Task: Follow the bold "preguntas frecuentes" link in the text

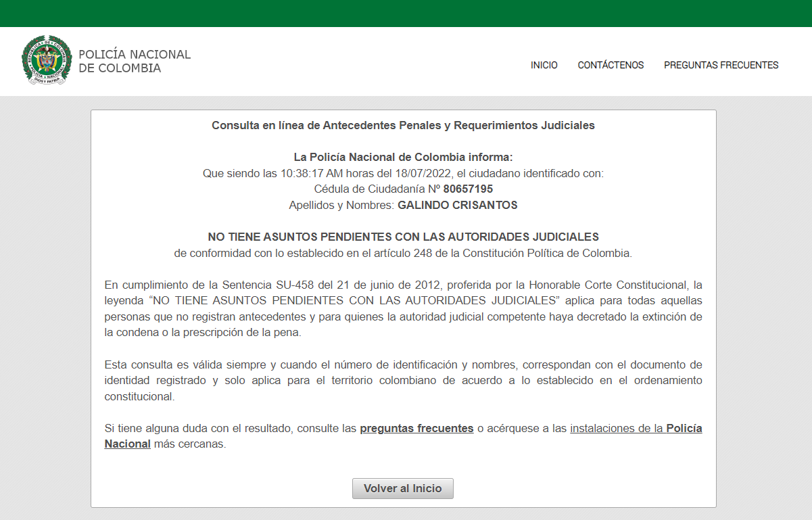Action: (416, 429)
